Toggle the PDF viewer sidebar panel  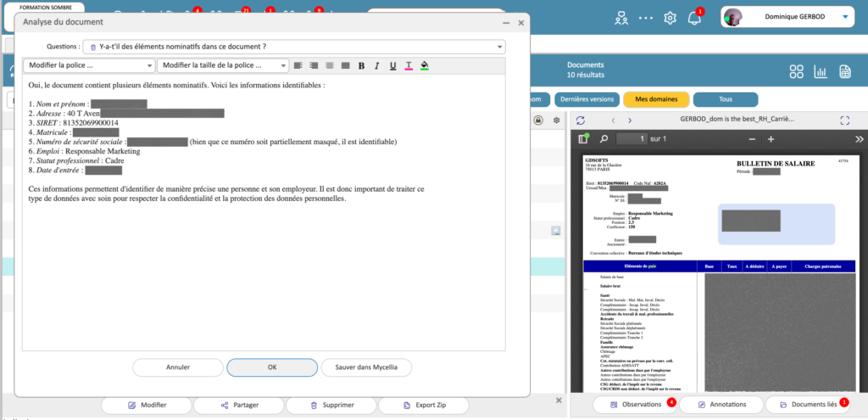(x=583, y=138)
